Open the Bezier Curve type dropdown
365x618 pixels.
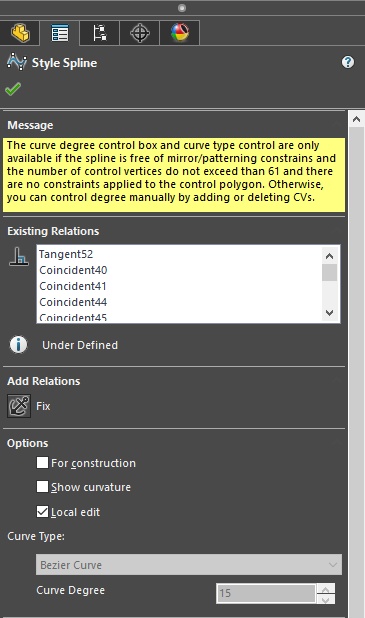click(x=189, y=564)
